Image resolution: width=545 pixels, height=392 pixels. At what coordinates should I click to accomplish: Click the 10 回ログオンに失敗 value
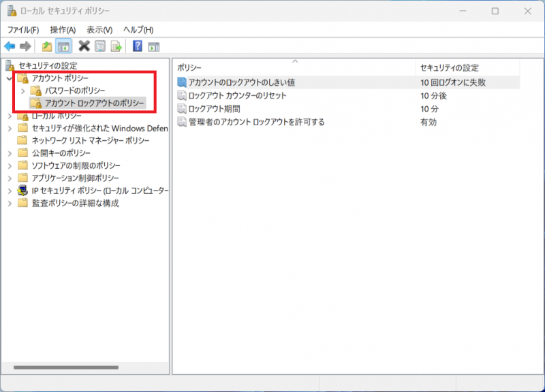pyautogui.click(x=453, y=82)
